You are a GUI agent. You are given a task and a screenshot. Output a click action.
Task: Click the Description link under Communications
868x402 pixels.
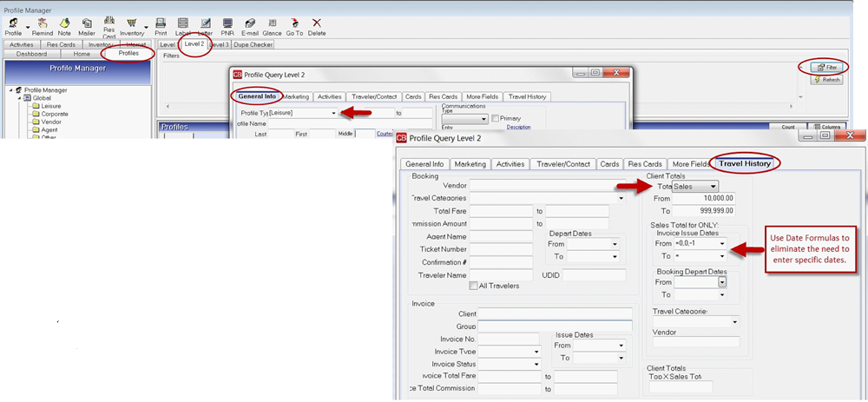point(519,128)
